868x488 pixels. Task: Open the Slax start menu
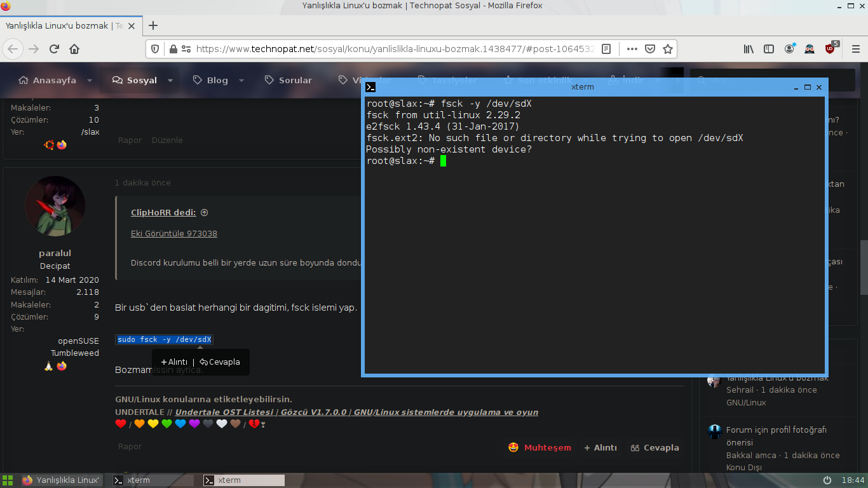(8, 480)
